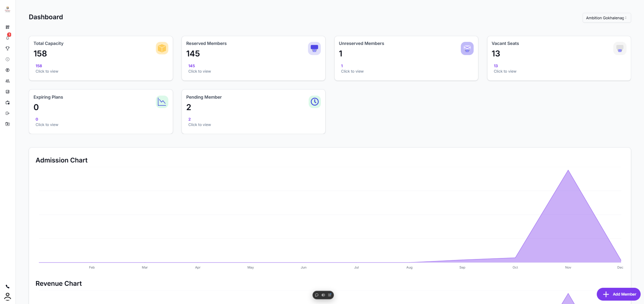This screenshot has width=644, height=304.
Task: Click the phone icon at bottom left
Action: coord(7,287)
